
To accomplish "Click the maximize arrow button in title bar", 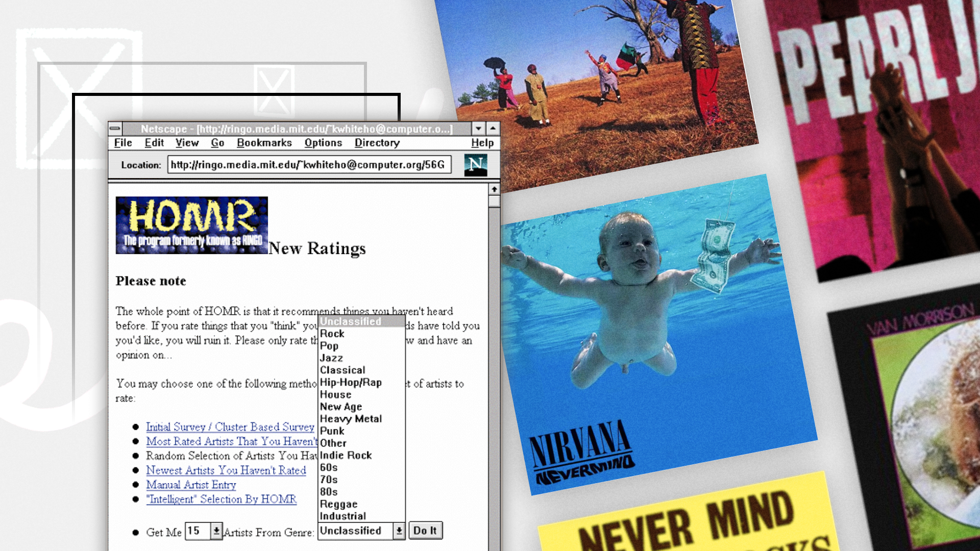I will coord(493,129).
